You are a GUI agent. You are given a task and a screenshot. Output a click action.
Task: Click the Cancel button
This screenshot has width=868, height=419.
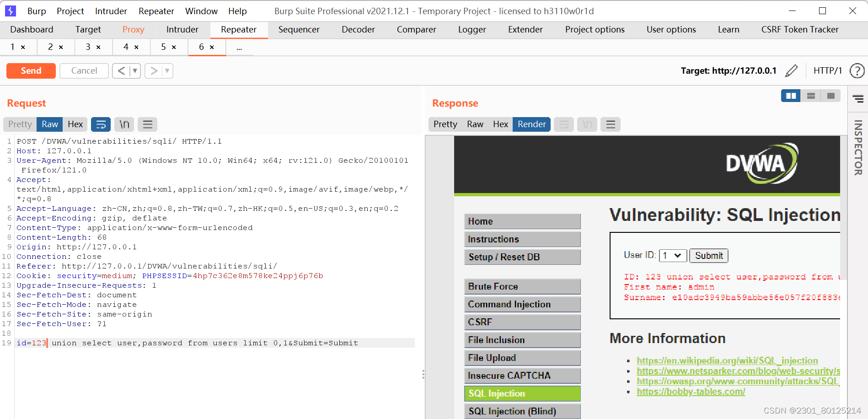tap(84, 70)
